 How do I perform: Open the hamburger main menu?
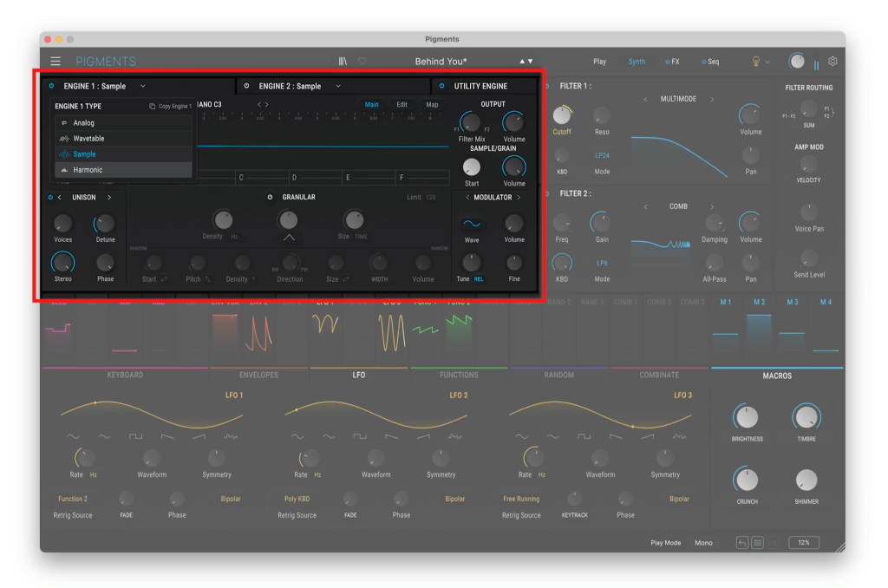(x=55, y=62)
